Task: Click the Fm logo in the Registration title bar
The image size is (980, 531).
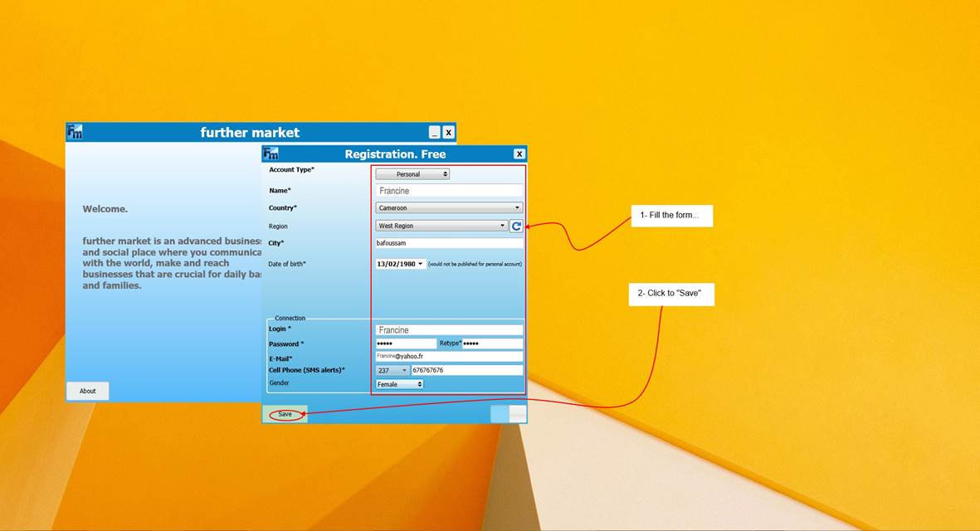Action: coord(271,153)
